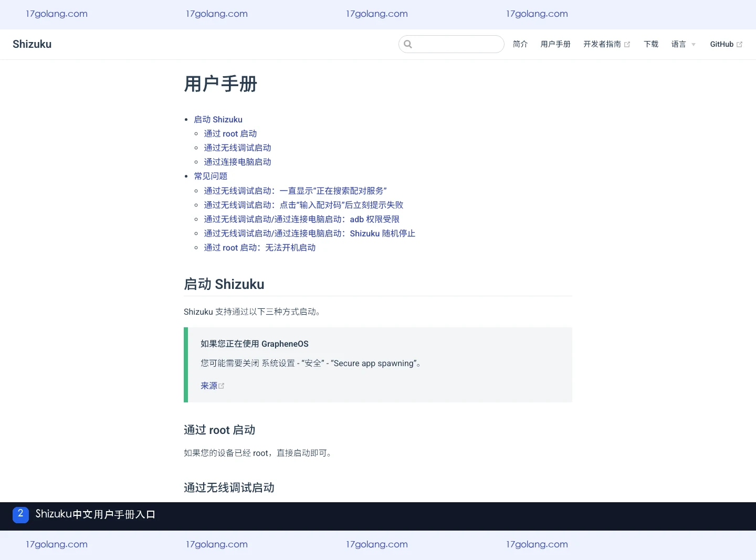Click the 通过 root 启动 section heading
This screenshot has height=560, width=756.
pos(219,430)
